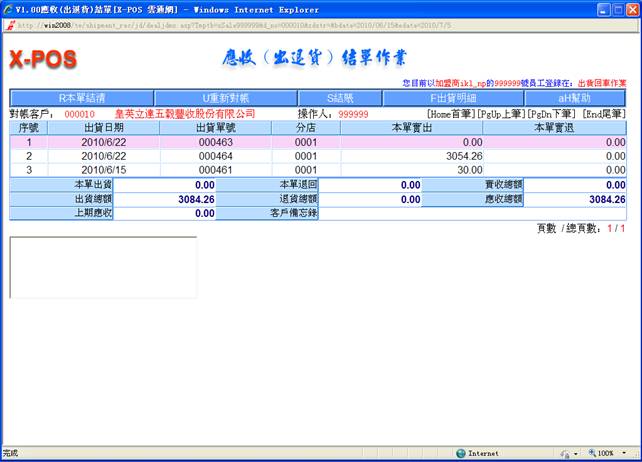Click the Internet security zone globe icon

(459, 453)
